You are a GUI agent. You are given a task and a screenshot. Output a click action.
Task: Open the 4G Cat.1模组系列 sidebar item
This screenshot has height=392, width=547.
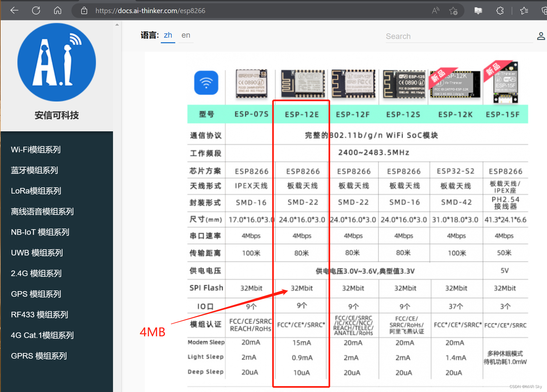[42, 335]
